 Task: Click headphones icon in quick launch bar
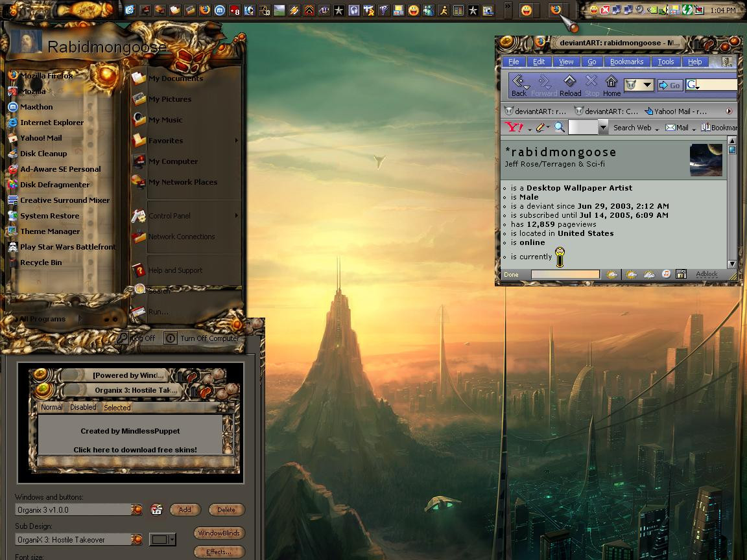coord(353,10)
